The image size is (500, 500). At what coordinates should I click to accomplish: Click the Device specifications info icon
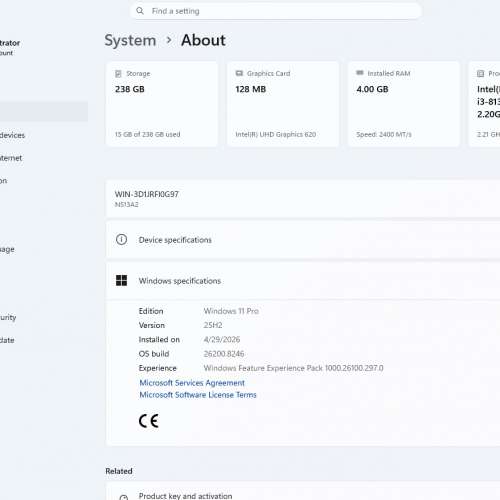[121, 239]
